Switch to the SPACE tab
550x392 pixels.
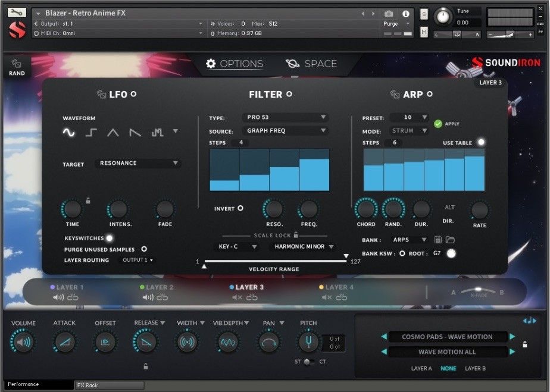point(312,64)
